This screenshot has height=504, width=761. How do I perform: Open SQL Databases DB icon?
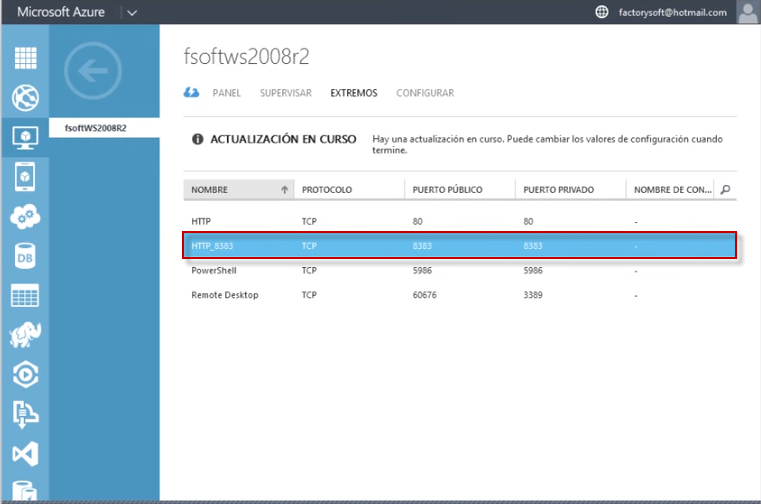[24, 257]
